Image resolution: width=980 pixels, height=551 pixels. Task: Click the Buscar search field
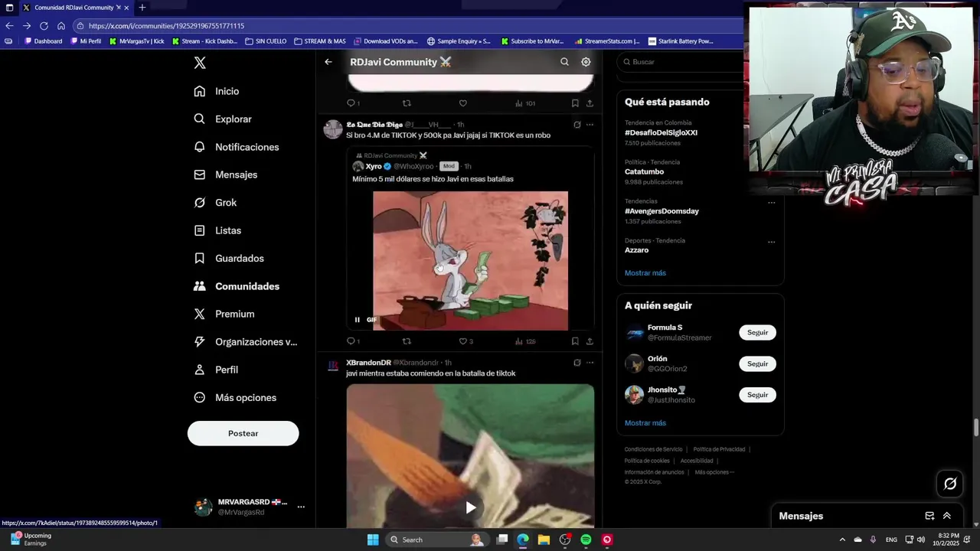click(681, 62)
